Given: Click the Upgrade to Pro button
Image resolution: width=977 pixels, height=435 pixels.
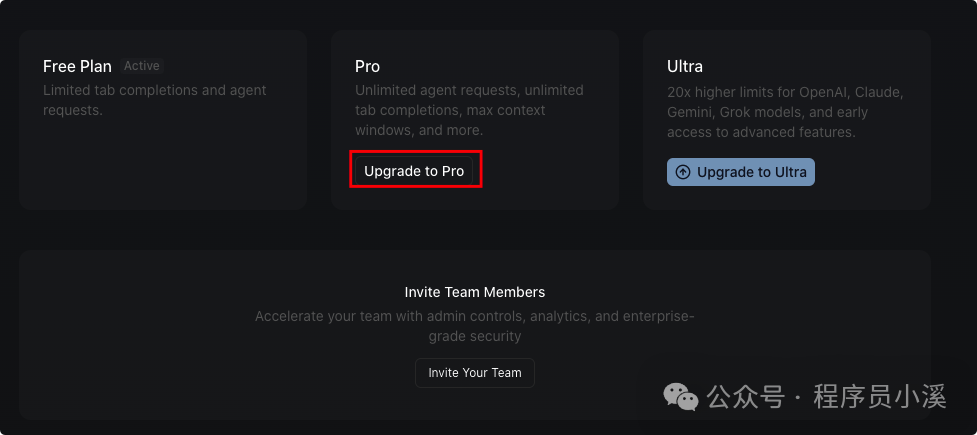Looking at the screenshot, I should (x=414, y=171).
